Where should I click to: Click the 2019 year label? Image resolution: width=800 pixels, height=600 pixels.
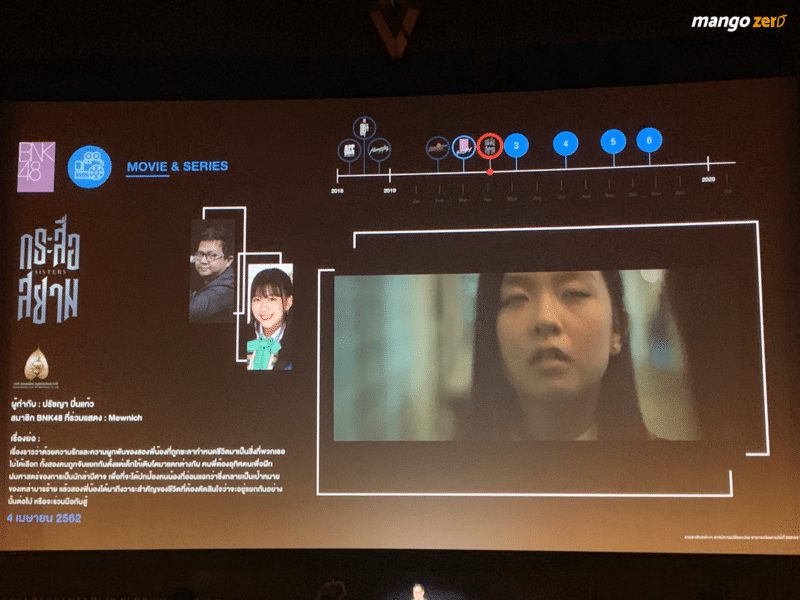coord(390,190)
